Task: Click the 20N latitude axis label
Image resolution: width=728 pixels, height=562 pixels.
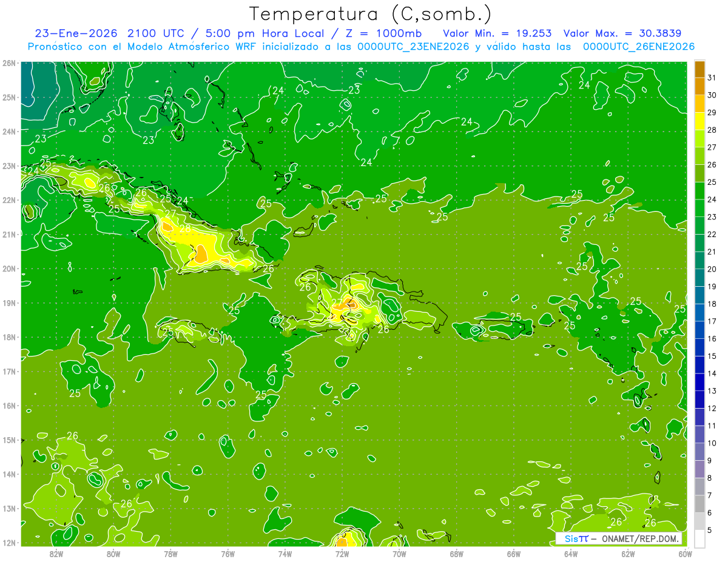Action: (10, 269)
